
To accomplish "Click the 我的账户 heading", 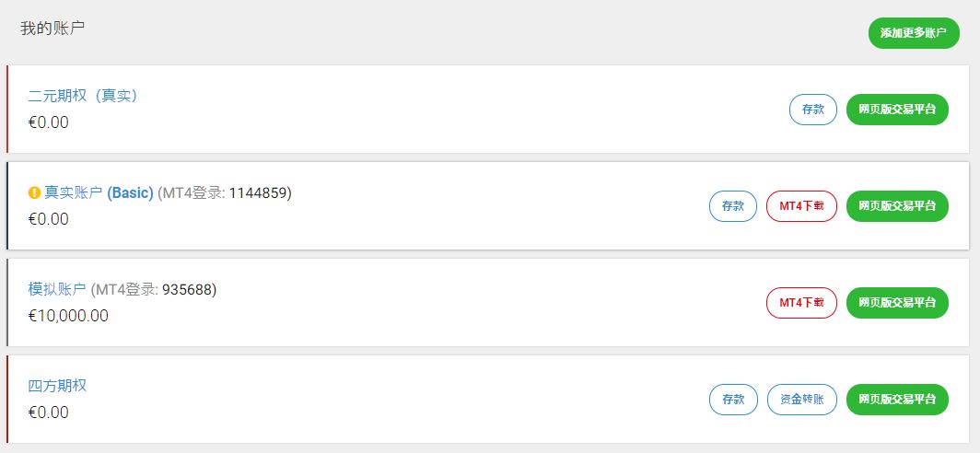I will pyautogui.click(x=52, y=29).
